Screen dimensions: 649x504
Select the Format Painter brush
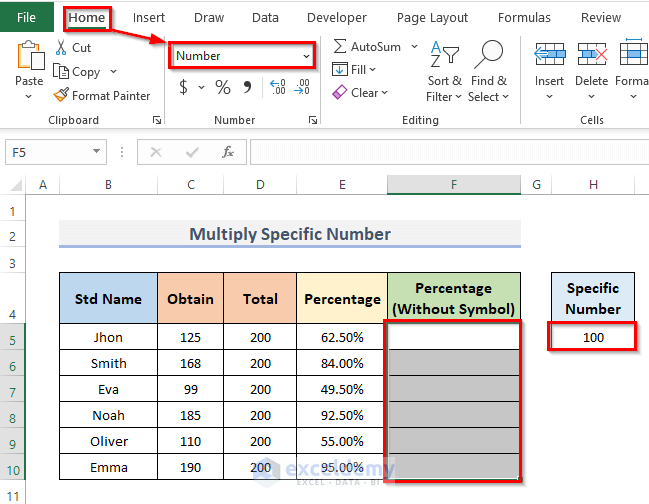coord(62,96)
